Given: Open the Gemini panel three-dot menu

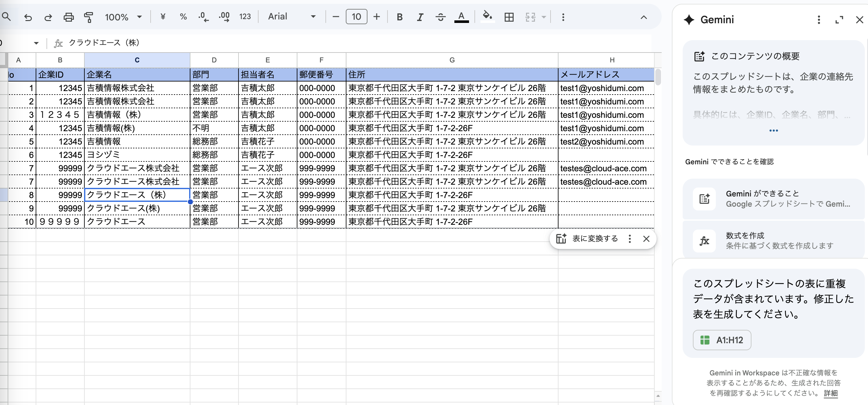Looking at the screenshot, I should (819, 20).
